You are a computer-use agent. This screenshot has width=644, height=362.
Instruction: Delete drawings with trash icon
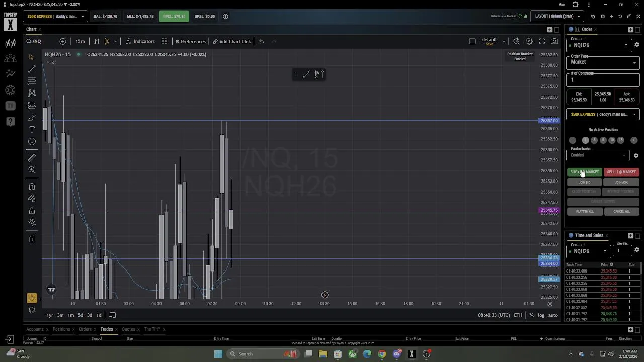[x=32, y=239]
